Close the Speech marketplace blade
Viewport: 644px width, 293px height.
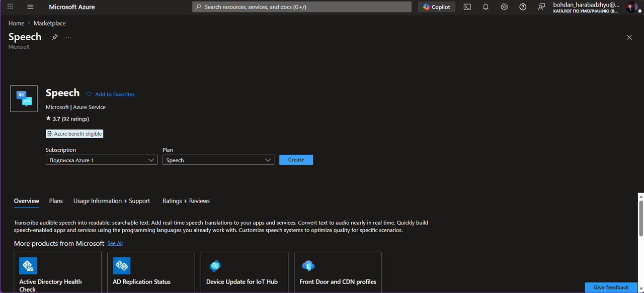(x=629, y=37)
